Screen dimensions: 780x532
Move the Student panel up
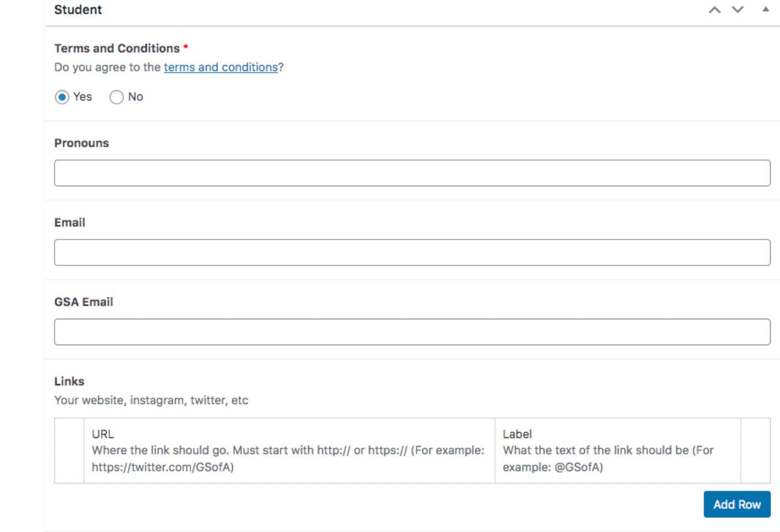coord(715,10)
